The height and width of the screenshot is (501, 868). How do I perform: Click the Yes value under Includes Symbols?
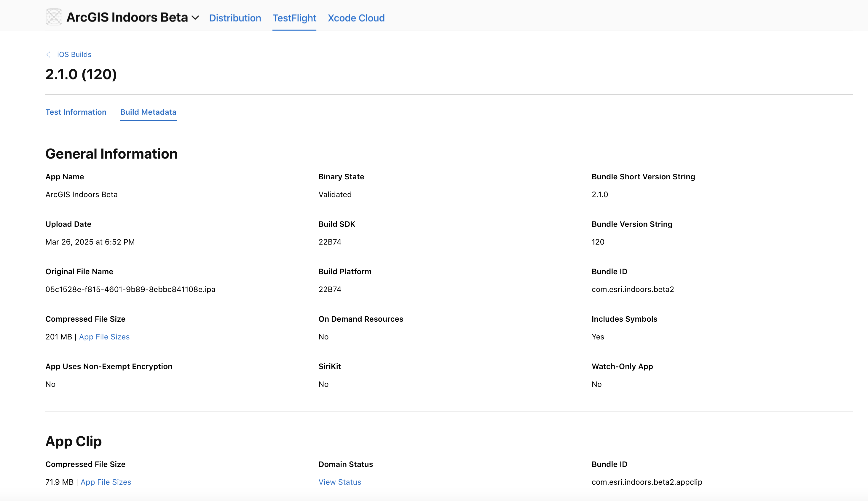pyautogui.click(x=598, y=337)
